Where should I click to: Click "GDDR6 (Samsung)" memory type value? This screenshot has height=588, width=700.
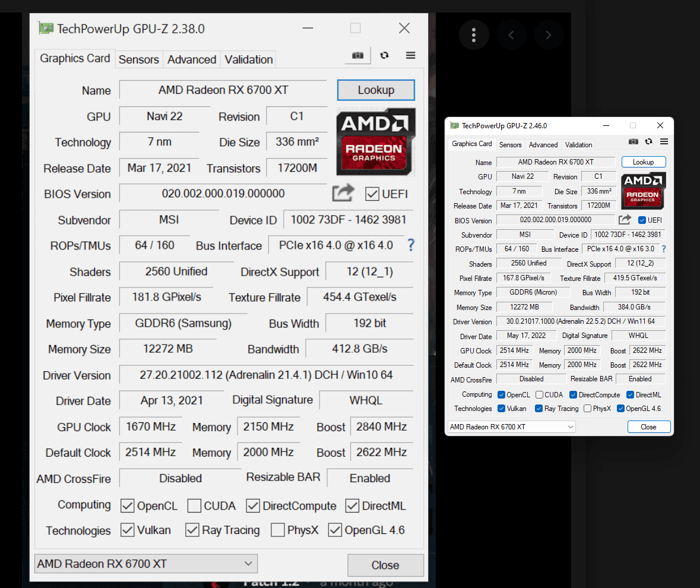[x=183, y=323]
